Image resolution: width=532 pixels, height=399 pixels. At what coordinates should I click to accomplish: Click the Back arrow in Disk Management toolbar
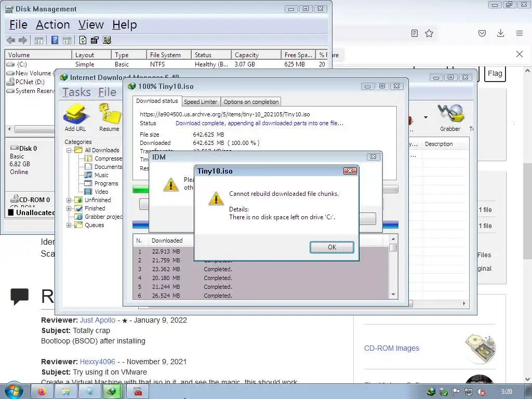11,41
